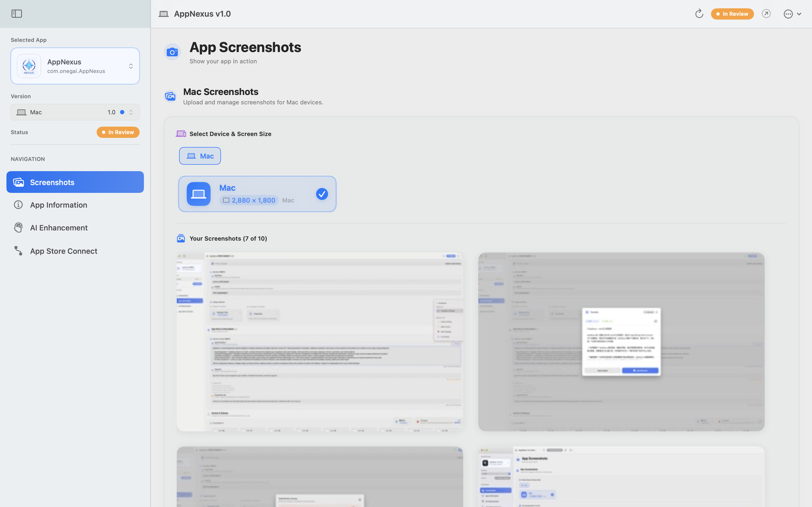The image size is (812, 507).
Task: Go to App Information in navigation
Action: [58, 205]
